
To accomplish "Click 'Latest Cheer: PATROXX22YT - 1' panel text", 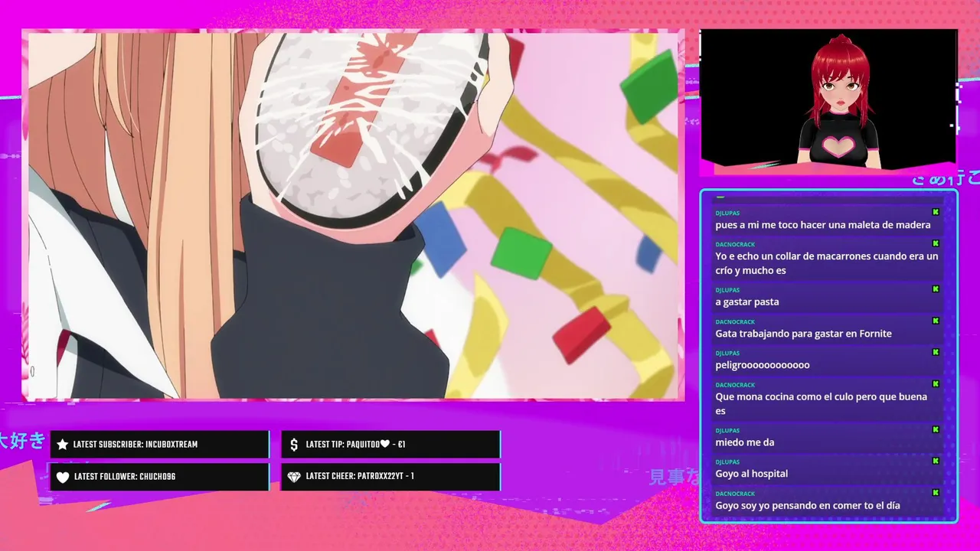I will coord(360,477).
